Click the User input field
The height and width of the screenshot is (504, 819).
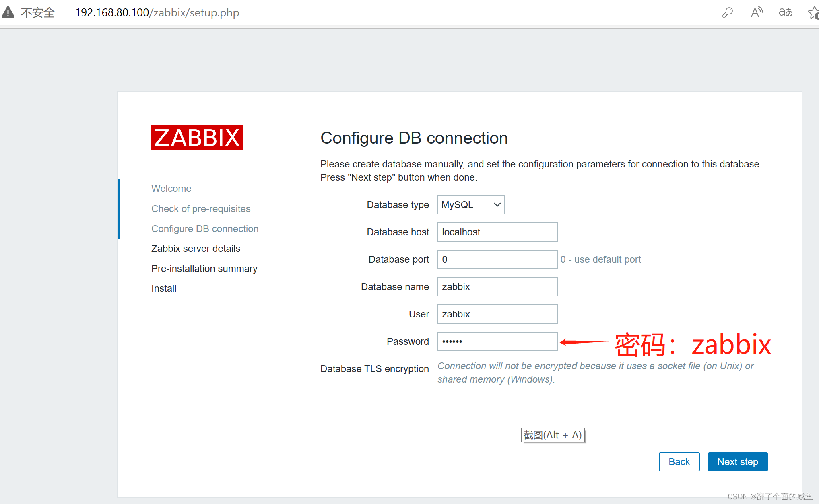(497, 314)
